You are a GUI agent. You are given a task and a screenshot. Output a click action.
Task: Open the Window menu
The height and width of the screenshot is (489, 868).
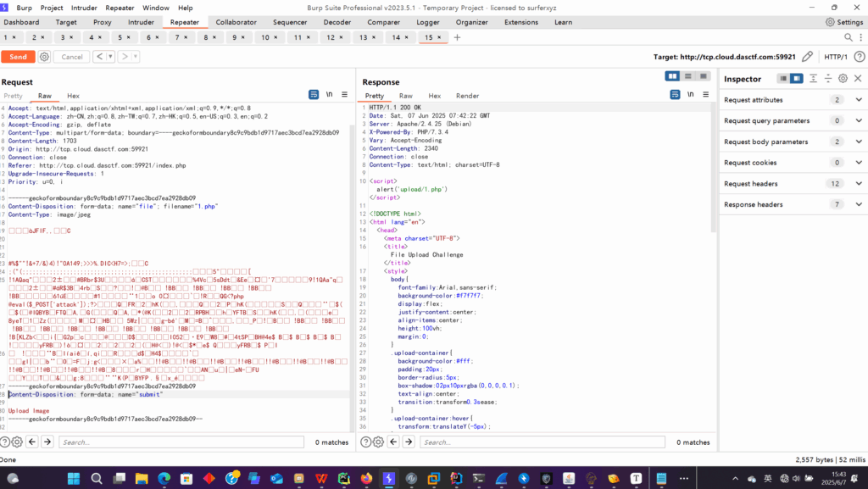coord(156,8)
